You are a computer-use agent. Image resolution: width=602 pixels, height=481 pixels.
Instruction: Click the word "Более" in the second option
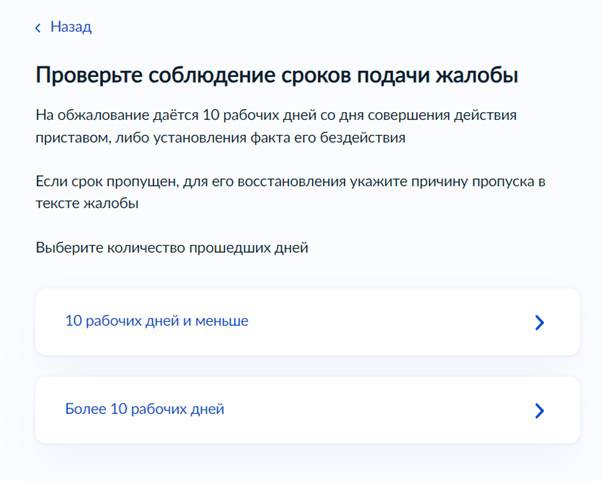pos(84,409)
